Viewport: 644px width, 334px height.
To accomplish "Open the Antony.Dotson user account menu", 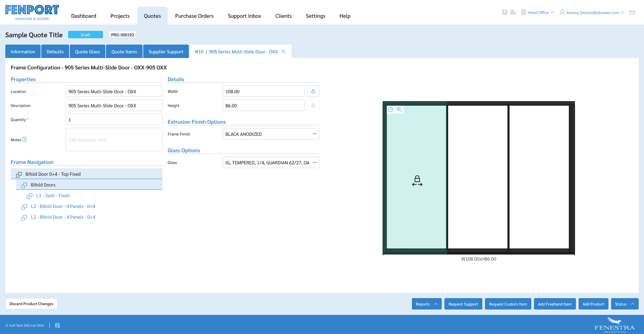I will [x=592, y=12].
